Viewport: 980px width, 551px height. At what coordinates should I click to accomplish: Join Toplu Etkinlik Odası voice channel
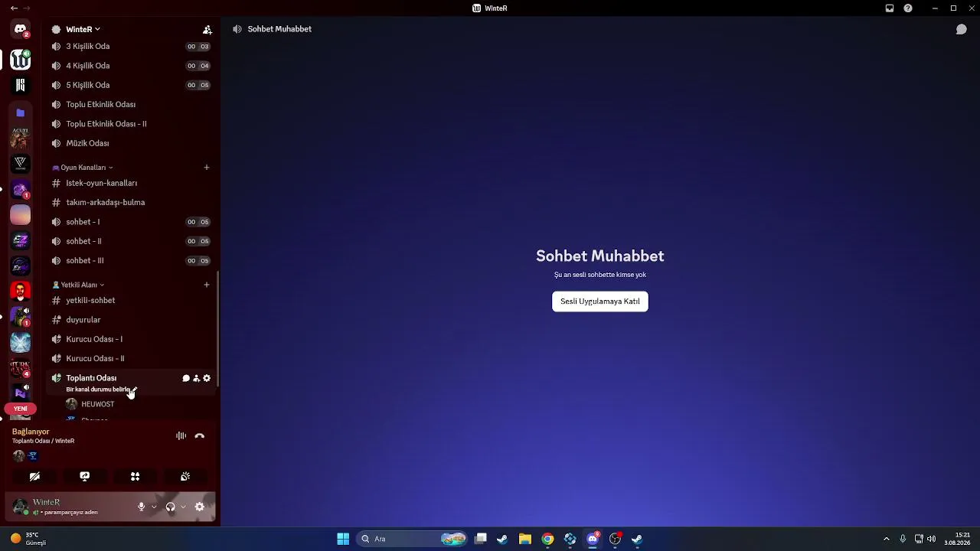[x=131, y=104]
